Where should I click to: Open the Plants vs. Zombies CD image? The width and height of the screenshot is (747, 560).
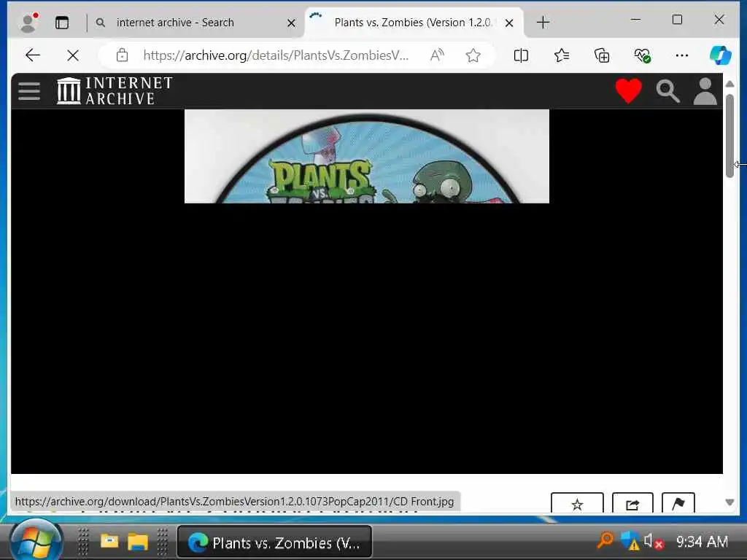[x=366, y=156]
